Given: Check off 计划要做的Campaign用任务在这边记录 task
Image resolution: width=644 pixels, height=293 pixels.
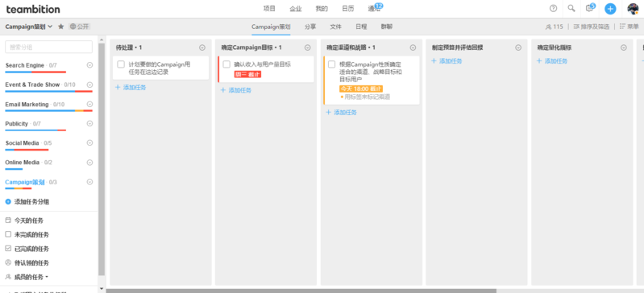Looking at the screenshot, I should (x=121, y=64).
